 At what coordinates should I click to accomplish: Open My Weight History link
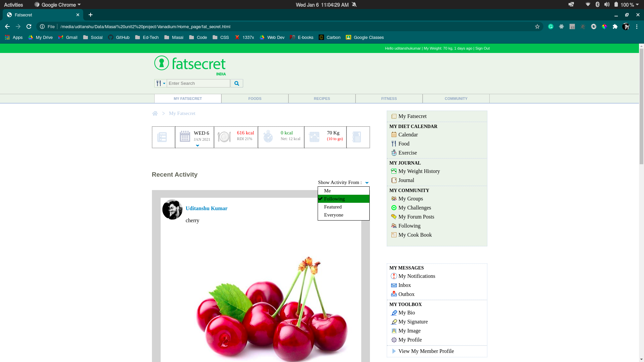click(x=419, y=171)
